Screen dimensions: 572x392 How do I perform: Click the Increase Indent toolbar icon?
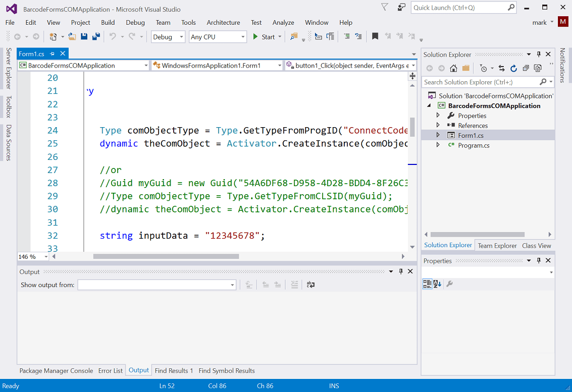coord(358,36)
